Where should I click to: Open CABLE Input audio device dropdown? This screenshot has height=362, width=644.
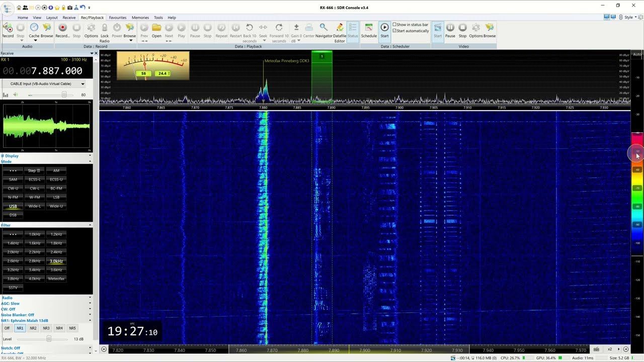[83, 84]
